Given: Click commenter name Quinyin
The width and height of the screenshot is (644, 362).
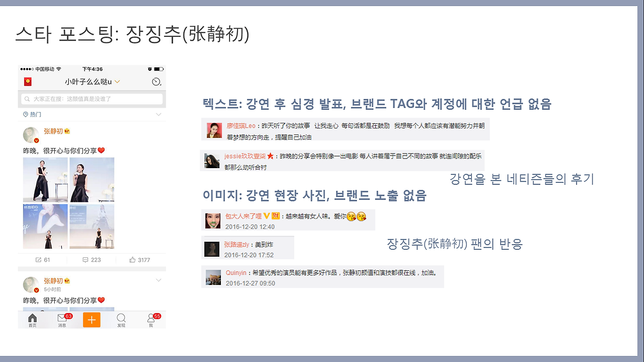Looking at the screenshot, I should click(x=236, y=273).
